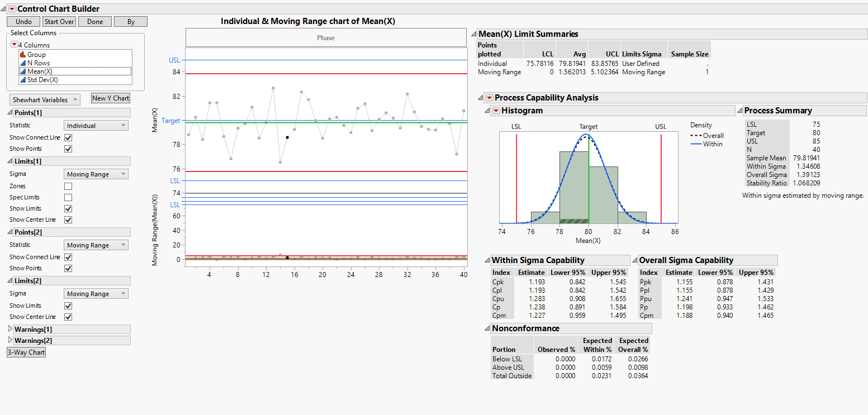Click the continuous icon beside Std Dev(X)
The height and width of the screenshot is (415, 868).
click(23, 80)
